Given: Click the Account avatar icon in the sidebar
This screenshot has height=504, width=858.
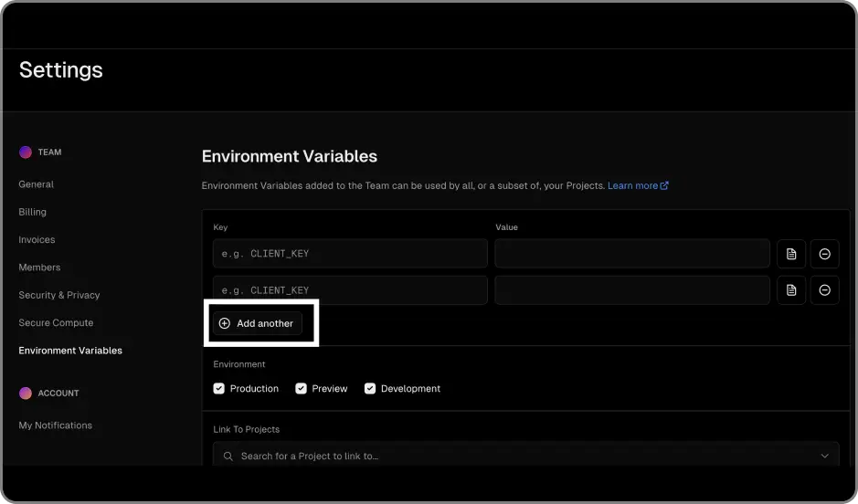Looking at the screenshot, I should 26,393.
